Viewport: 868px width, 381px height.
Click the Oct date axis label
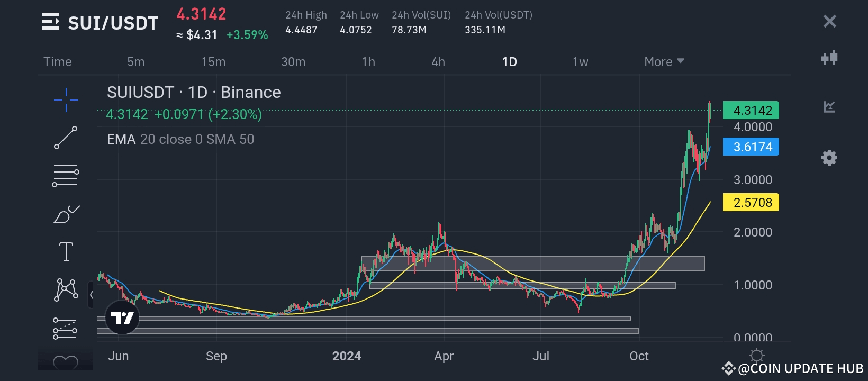click(x=639, y=356)
